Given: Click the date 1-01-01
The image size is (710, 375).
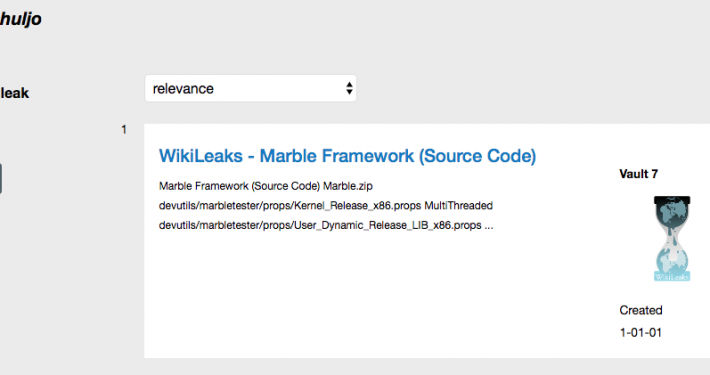Looking at the screenshot, I should (x=641, y=332).
